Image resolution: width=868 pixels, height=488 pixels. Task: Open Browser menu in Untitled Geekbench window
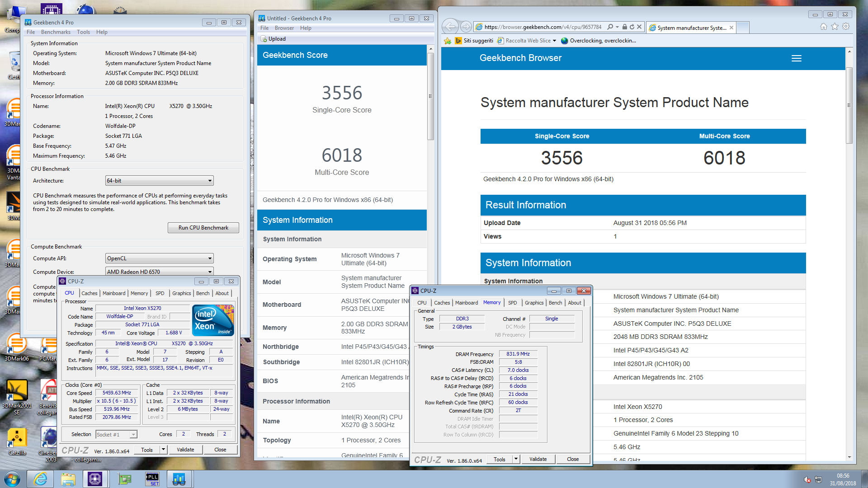pyautogui.click(x=284, y=28)
